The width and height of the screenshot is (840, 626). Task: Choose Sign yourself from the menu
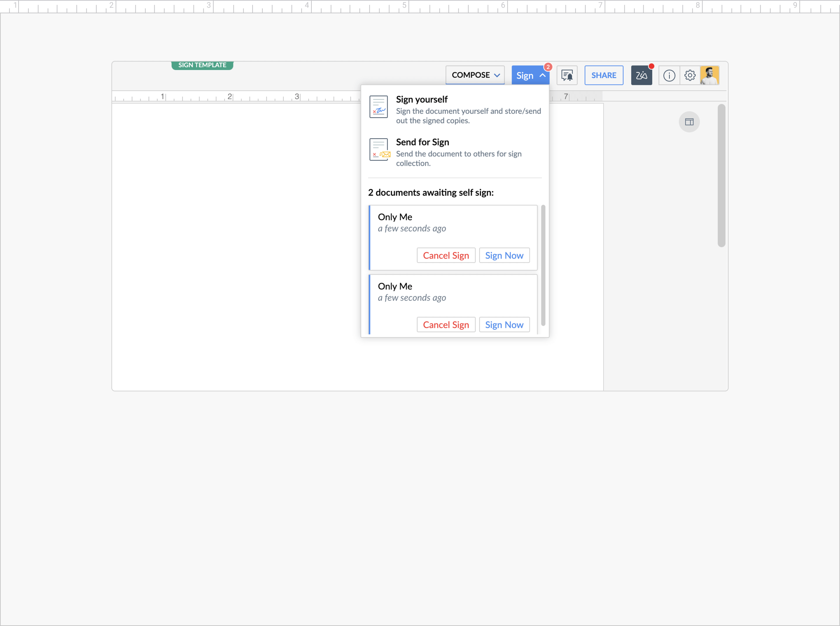(x=422, y=99)
